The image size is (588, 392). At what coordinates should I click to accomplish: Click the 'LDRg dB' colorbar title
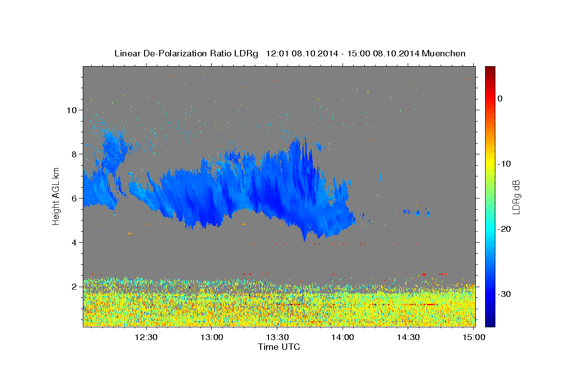point(516,196)
